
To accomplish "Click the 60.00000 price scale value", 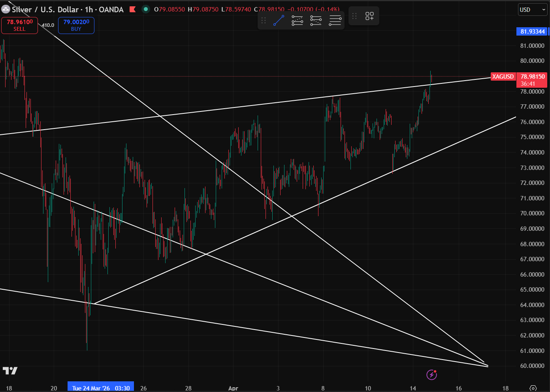I will (x=532, y=366).
